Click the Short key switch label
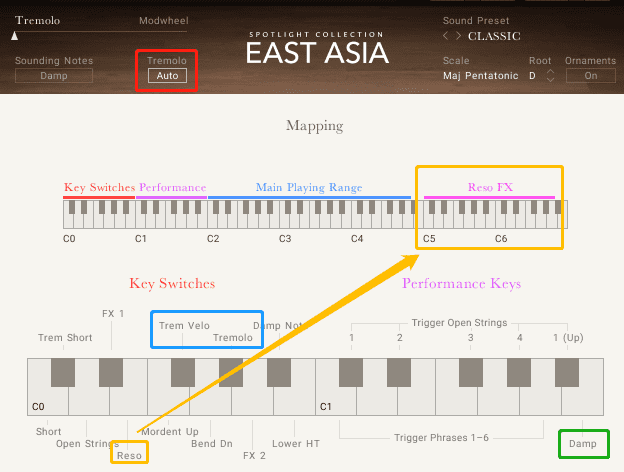This screenshot has width=624, height=472. tap(49, 431)
